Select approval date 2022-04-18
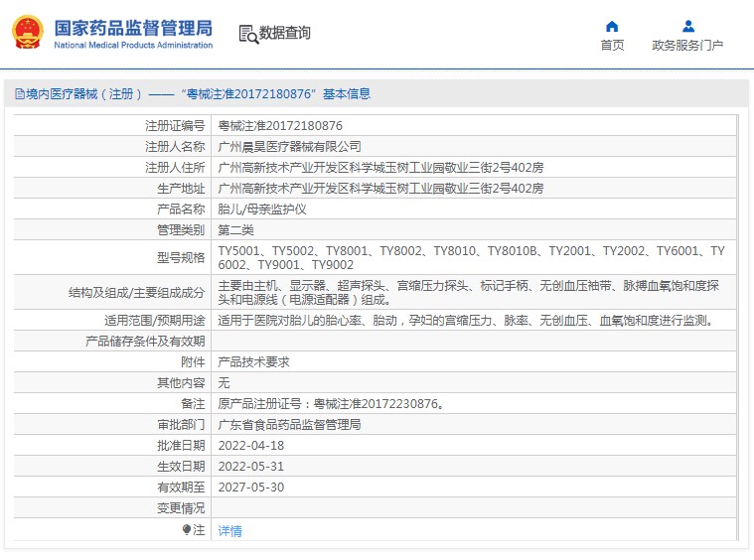The width and height of the screenshot is (754, 560). [x=251, y=446]
